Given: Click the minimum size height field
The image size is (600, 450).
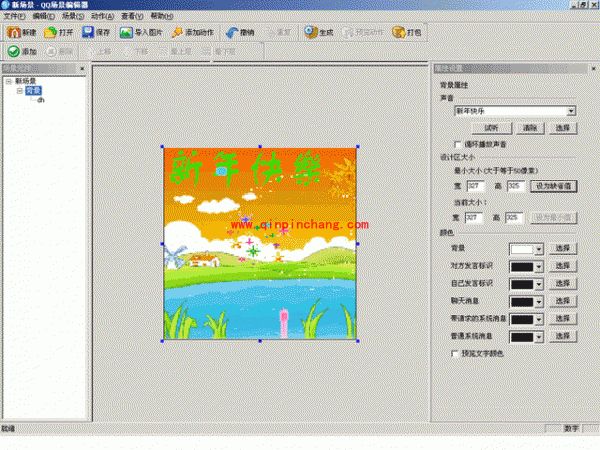Looking at the screenshot, I should coord(515,186).
